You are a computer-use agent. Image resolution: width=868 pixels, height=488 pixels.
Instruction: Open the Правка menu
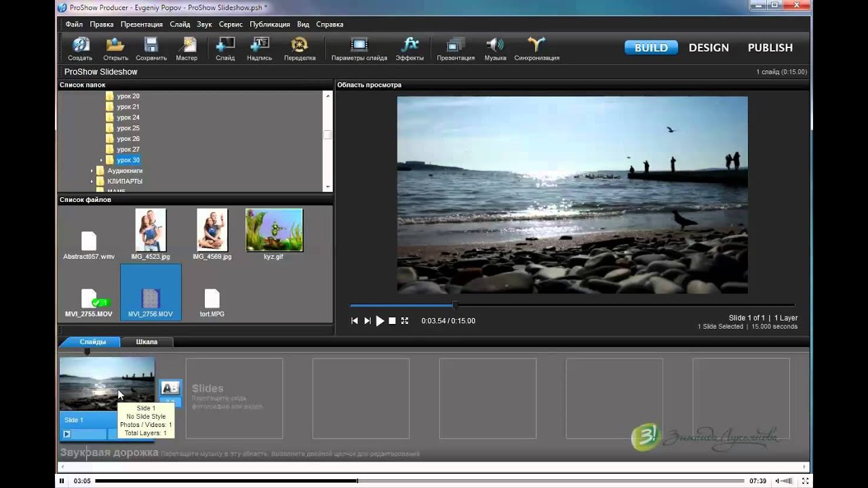102,24
